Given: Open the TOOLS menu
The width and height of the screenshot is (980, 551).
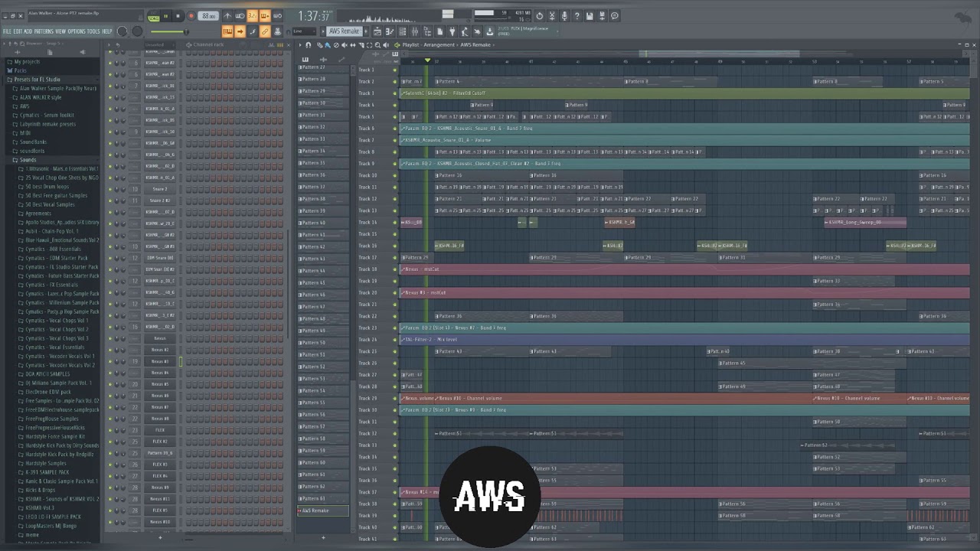Looking at the screenshot, I should click(93, 31).
